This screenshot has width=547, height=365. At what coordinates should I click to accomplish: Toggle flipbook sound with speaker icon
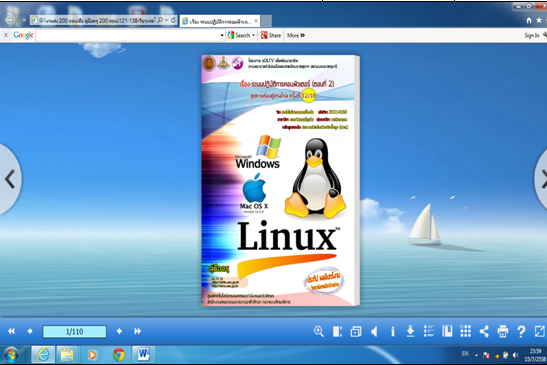point(374,331)
